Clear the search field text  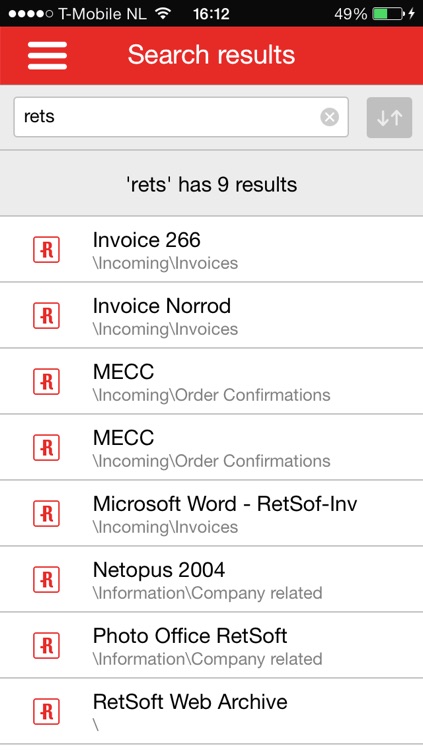point(329,117)
